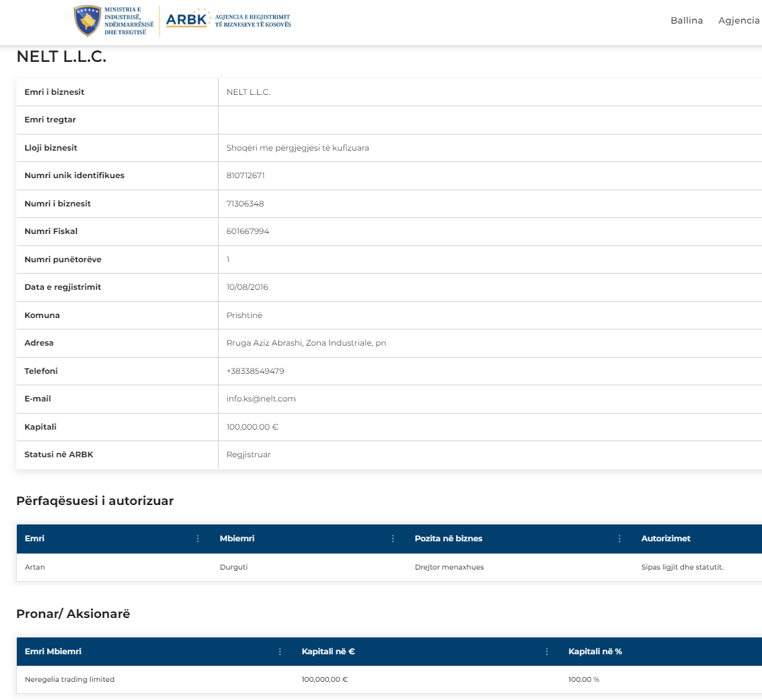
Task: Open the Ballina menu item
Action: click(686, 20)
